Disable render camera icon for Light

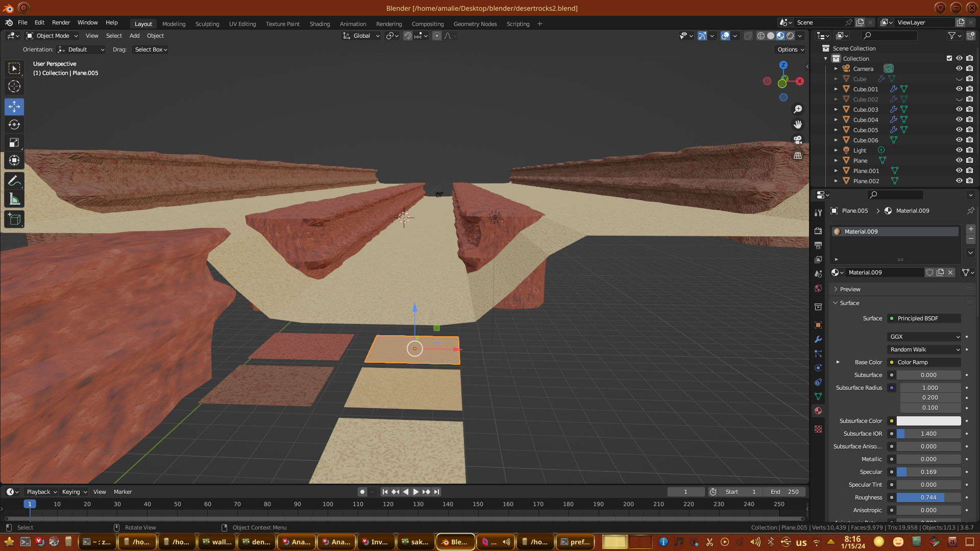coord(969,150)
